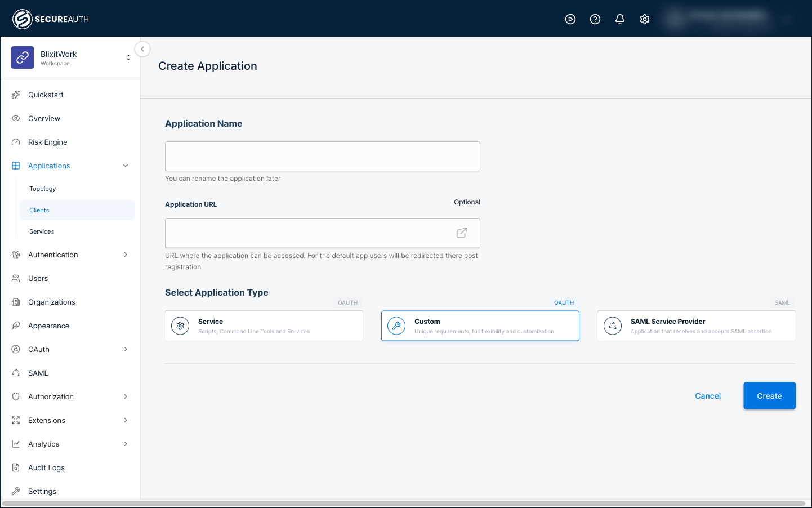Click the 'Optional' label text
Viewport: 812px width, 508px height.
[467, 202]
